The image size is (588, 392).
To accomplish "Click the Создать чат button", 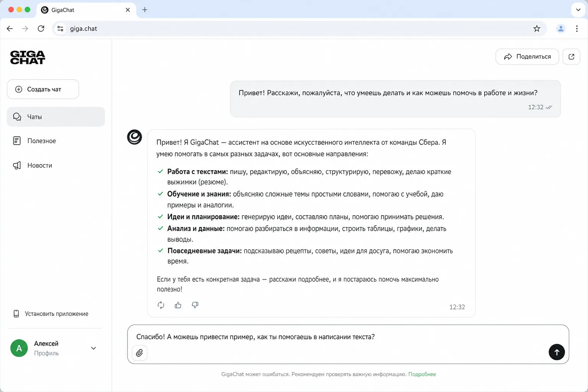I will (43, 89).
